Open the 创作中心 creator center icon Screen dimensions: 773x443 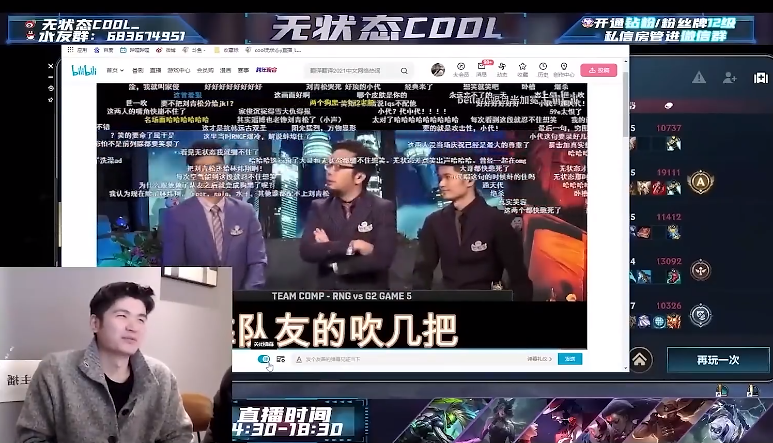pyautogui.click(x=563, y=70)
